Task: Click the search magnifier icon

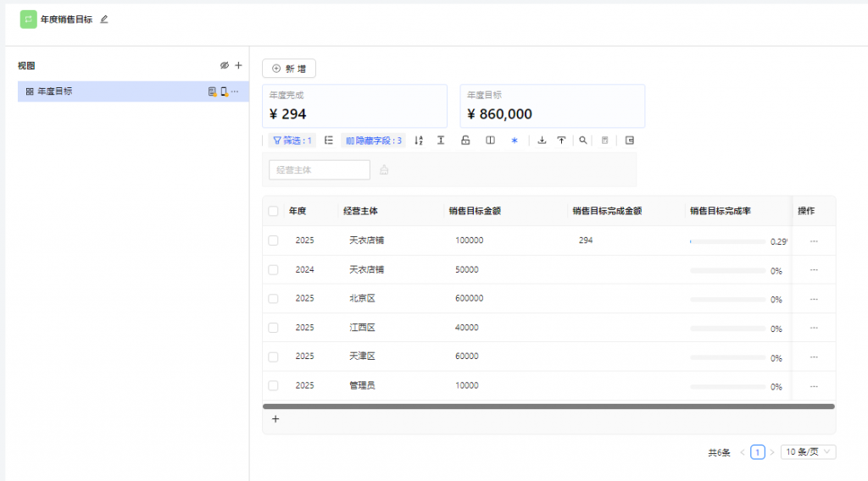Action: [x=583, y=141]
